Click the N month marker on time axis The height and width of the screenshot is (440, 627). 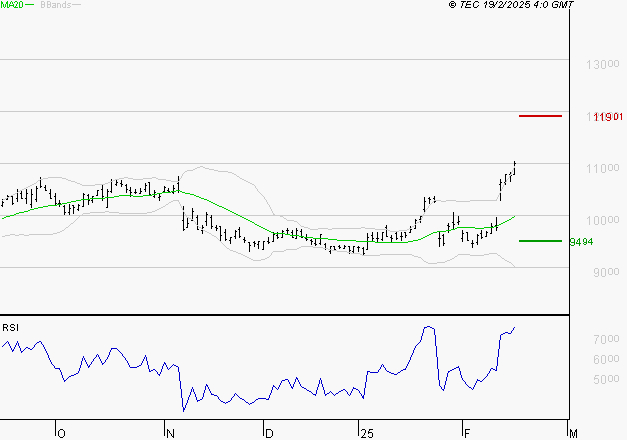tap(170, 434)
